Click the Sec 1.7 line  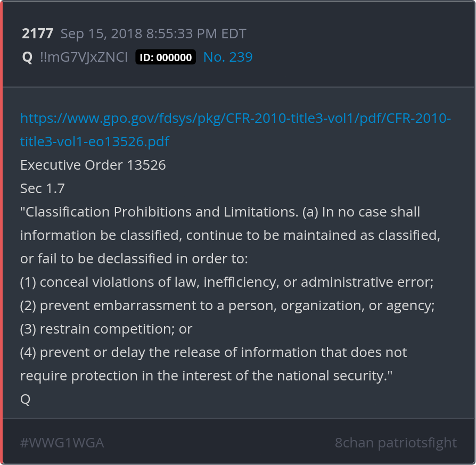(43, 188)
